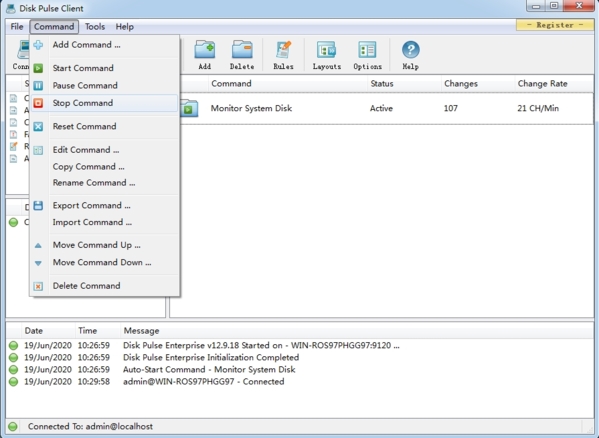Click the blue Pause Command icon
599x438 pixels.
pyautogui.click(x=38, y=86)
